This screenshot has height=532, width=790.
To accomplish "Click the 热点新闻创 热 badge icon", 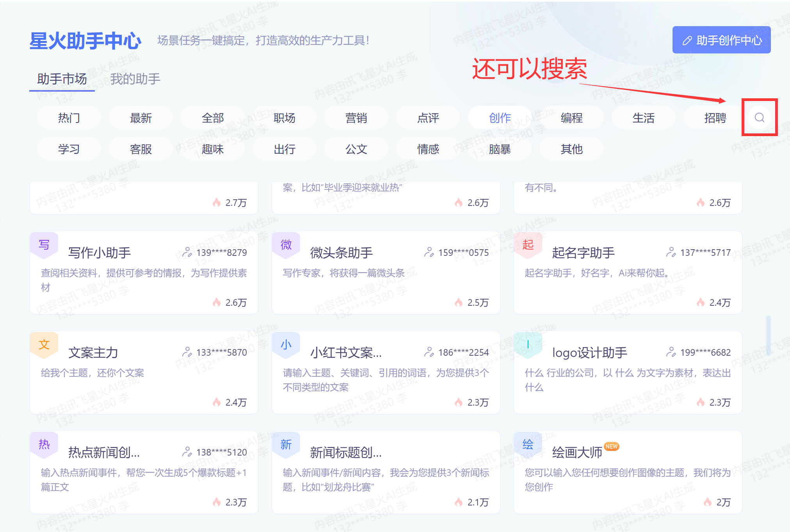I will pyautogui.click(x=44, y=444).
